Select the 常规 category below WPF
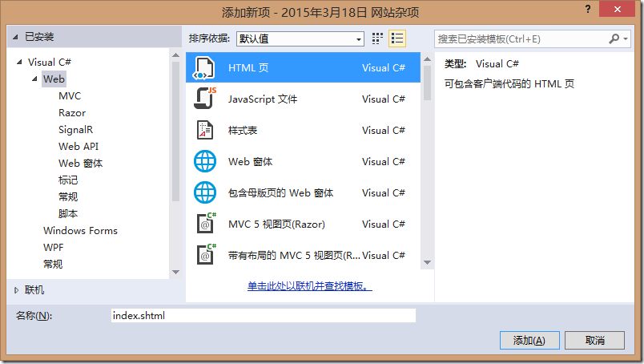The height and width of the screenshot is (364, 644). 53,265
